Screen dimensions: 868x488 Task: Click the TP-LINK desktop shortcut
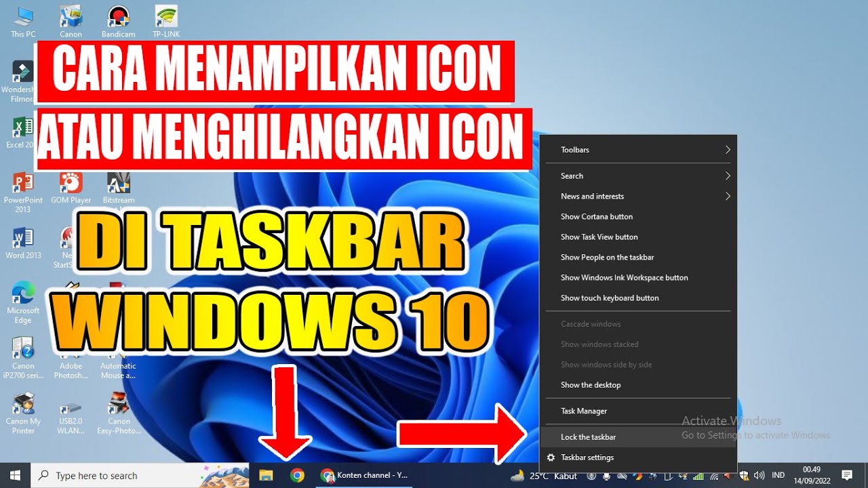(x=166, y=22)
